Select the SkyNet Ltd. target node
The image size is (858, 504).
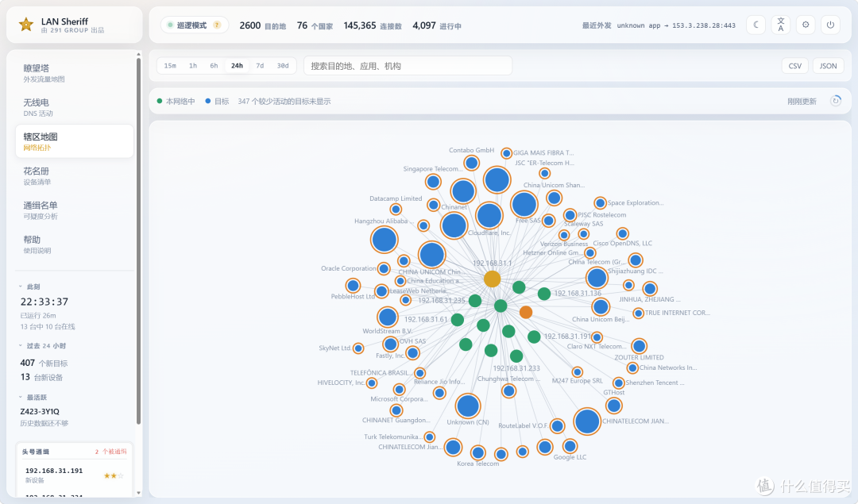[x=358, y=348]
